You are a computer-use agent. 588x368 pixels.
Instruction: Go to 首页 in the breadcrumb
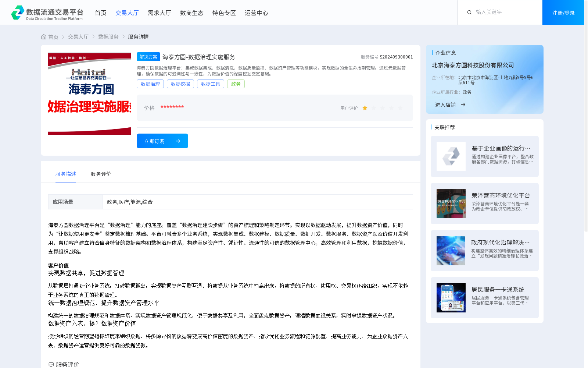(x=53, y=37)
